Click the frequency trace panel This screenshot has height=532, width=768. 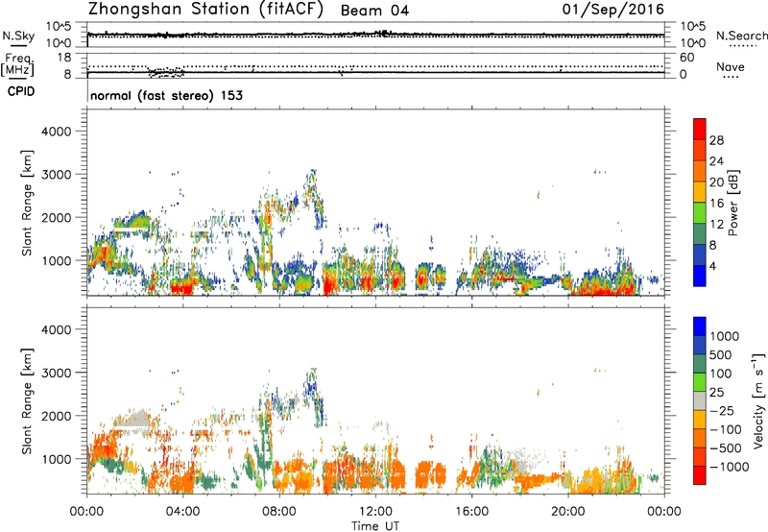click(375, 65)
